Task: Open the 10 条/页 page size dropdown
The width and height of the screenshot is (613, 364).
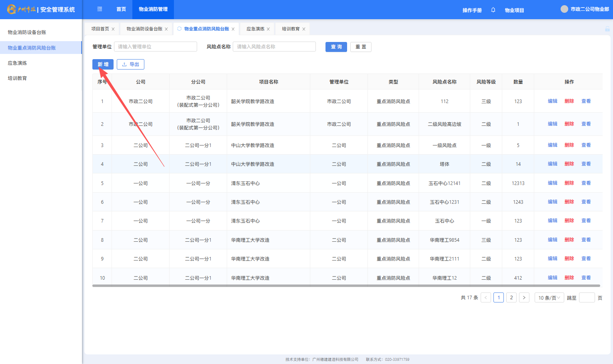Action: (x=549, y=298)
